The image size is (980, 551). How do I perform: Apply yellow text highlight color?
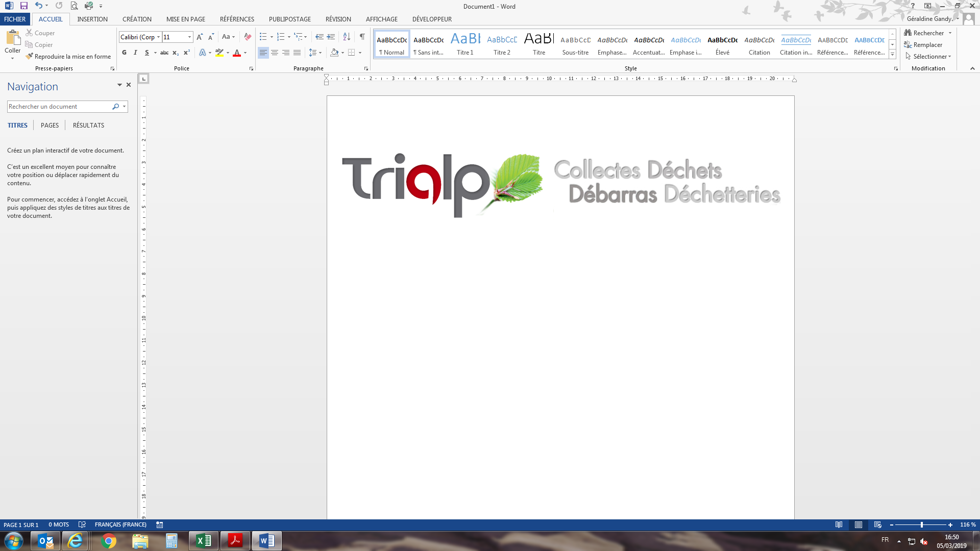pyautogui.click(x=219, y=53)
